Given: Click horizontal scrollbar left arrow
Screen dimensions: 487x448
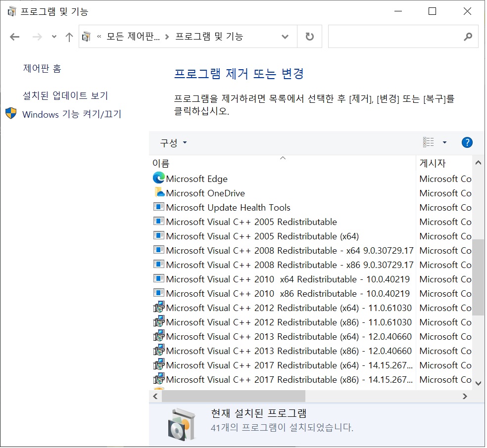Looking at the screenshot, I should pyautogui.click(x=155, y=396).
